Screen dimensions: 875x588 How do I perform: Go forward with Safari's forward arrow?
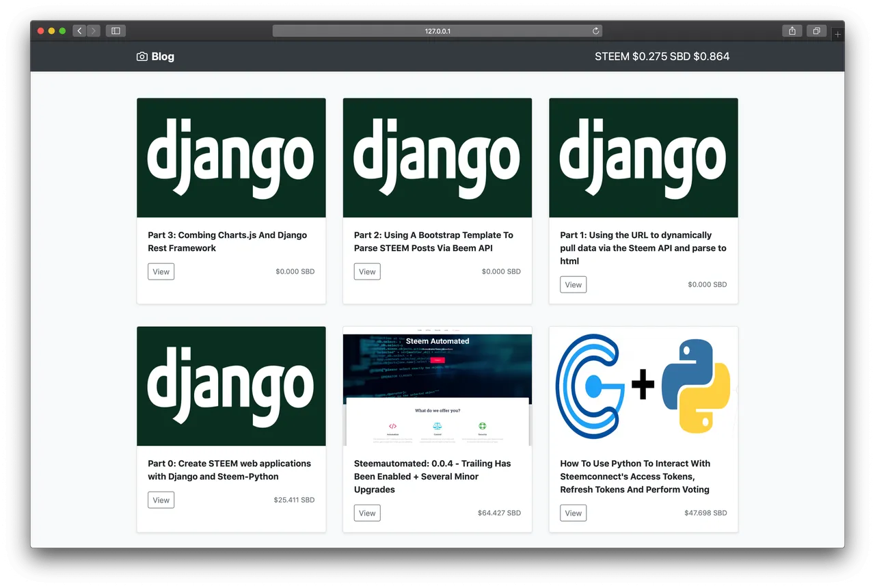[x=94, y=31]
